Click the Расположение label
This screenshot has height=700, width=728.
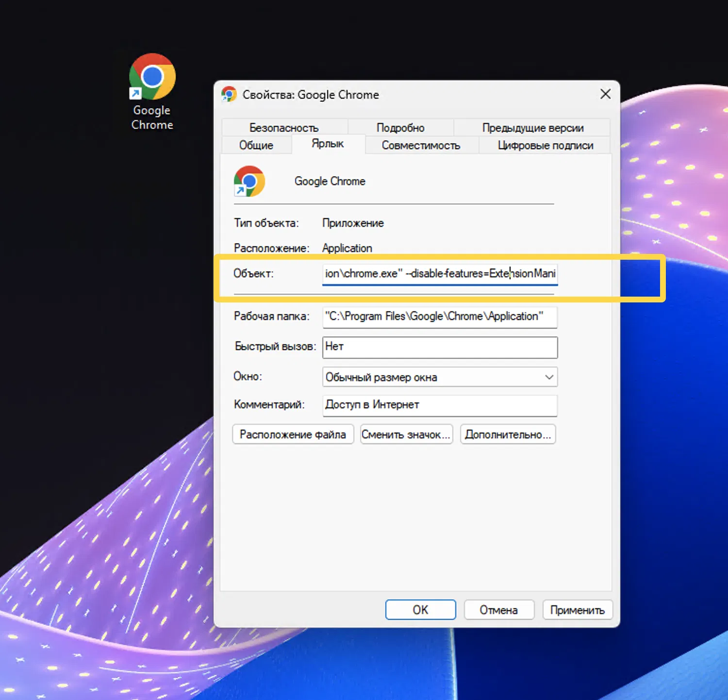click(x=272, y=248)
